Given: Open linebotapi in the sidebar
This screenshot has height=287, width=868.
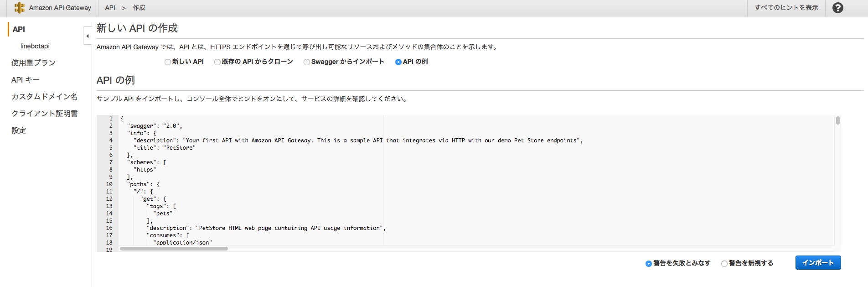Looking at the screenshot, I should click(x=35, y=46).
